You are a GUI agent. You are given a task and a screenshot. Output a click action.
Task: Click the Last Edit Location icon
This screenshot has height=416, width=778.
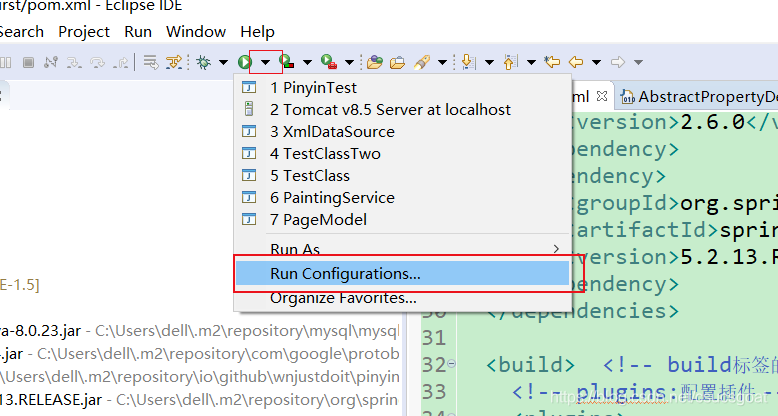click(x=552, y=62)
